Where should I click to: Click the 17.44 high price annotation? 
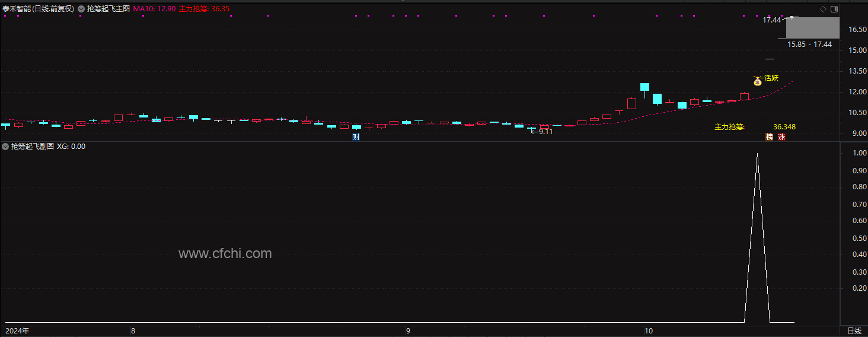coord(771,20)
